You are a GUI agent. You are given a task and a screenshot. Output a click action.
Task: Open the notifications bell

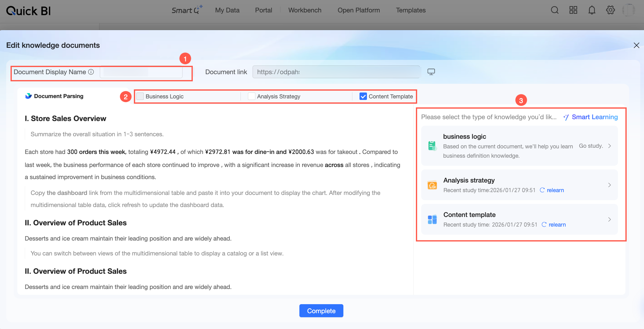click(592, 10)
